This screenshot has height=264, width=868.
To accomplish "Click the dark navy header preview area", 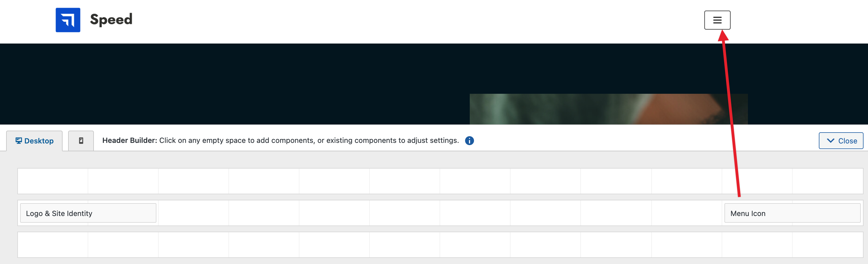I will click(x=236, y=84).
